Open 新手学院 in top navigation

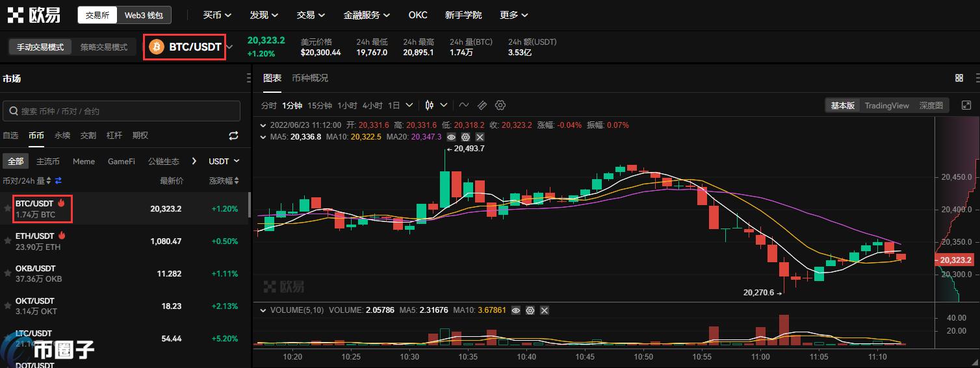[x=463, y=15]
